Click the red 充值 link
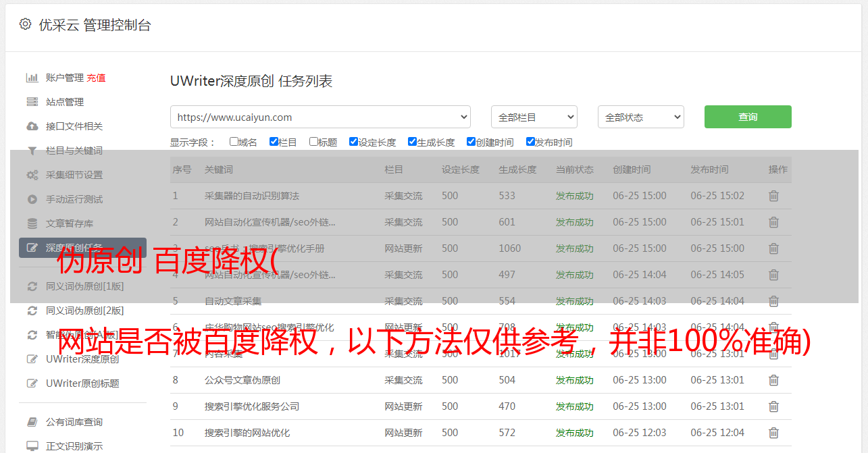This screenshot has width=868, height=453. (x=96, y=78)
